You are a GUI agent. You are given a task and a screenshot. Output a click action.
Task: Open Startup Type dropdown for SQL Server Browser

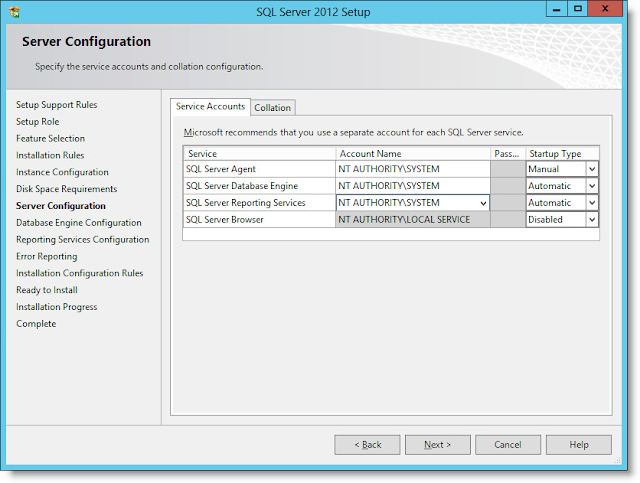coord(592,220)
